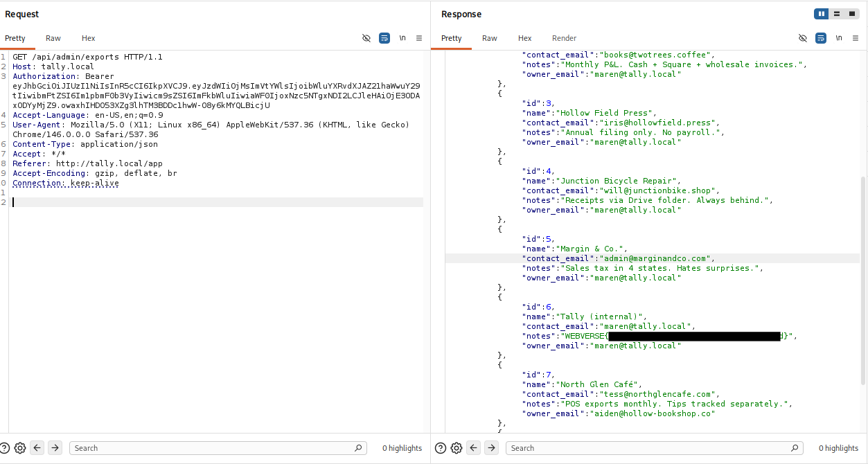
Task: Click the Referer header line
Action: (87, 163)
